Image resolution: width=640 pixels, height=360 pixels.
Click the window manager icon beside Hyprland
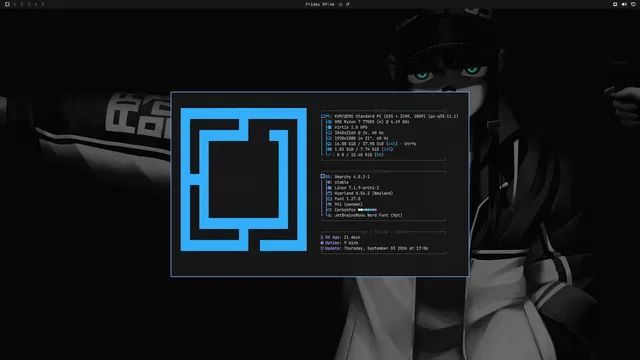[329, 193]
